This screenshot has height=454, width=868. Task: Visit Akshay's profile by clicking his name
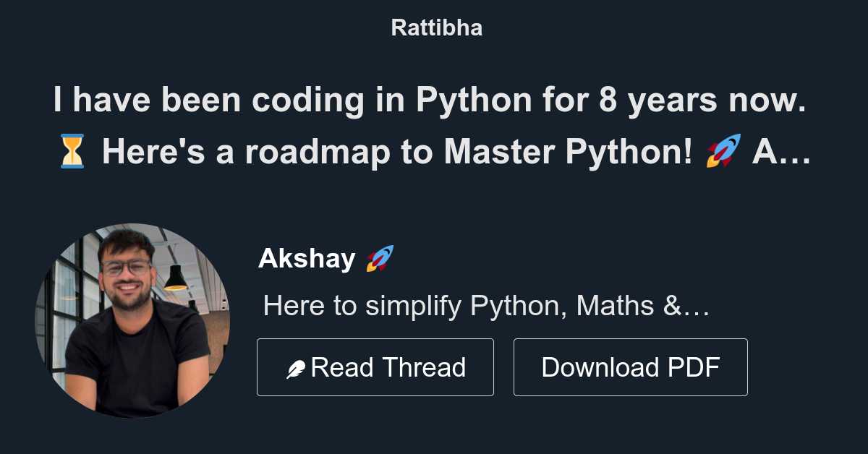pyautogui.click(x=307, y=258)
